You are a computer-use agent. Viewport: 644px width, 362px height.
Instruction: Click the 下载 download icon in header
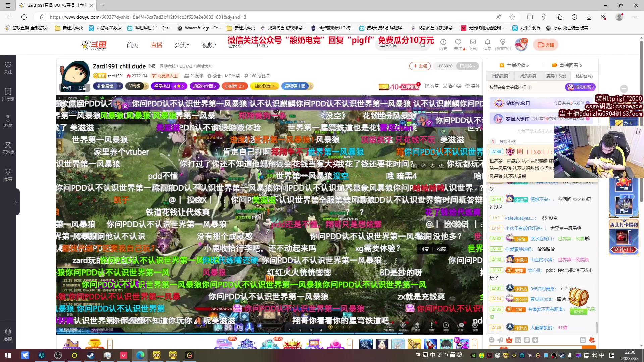coord(473,43)
